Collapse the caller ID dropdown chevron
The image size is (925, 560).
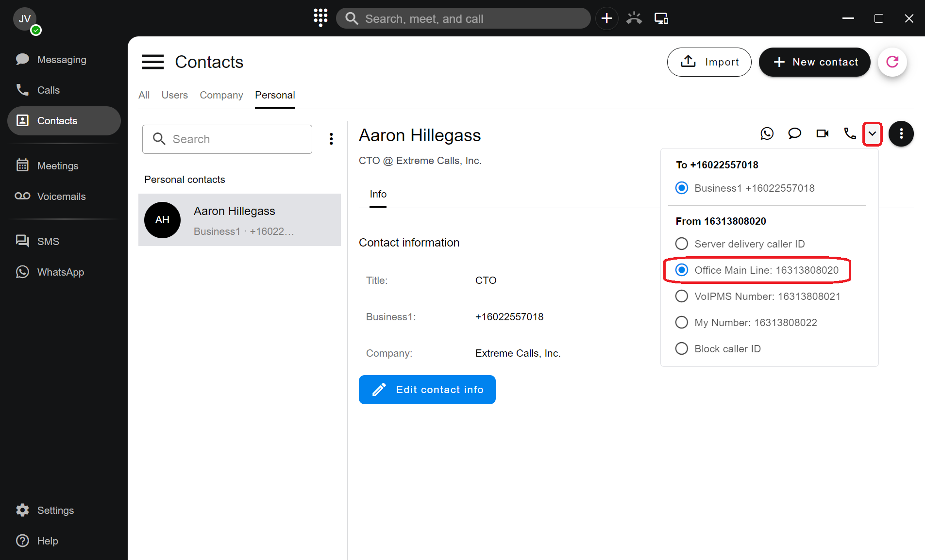[x=872, y=134]
